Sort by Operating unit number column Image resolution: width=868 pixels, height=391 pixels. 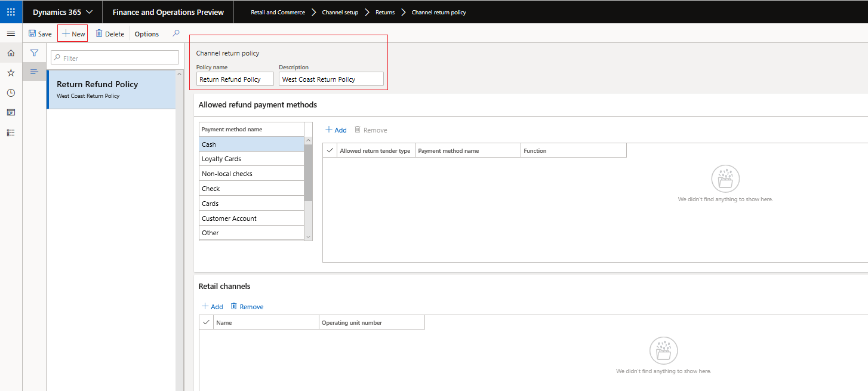(x=372, y=322)
